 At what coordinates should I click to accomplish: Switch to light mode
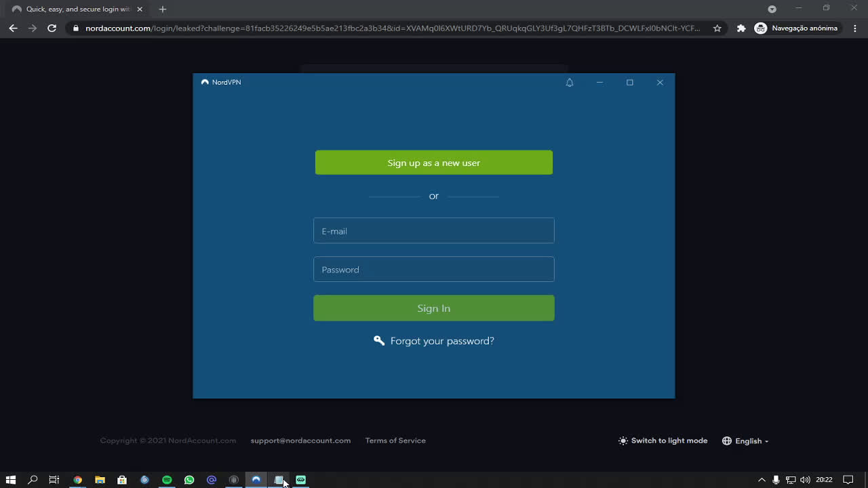coord(663,441)
